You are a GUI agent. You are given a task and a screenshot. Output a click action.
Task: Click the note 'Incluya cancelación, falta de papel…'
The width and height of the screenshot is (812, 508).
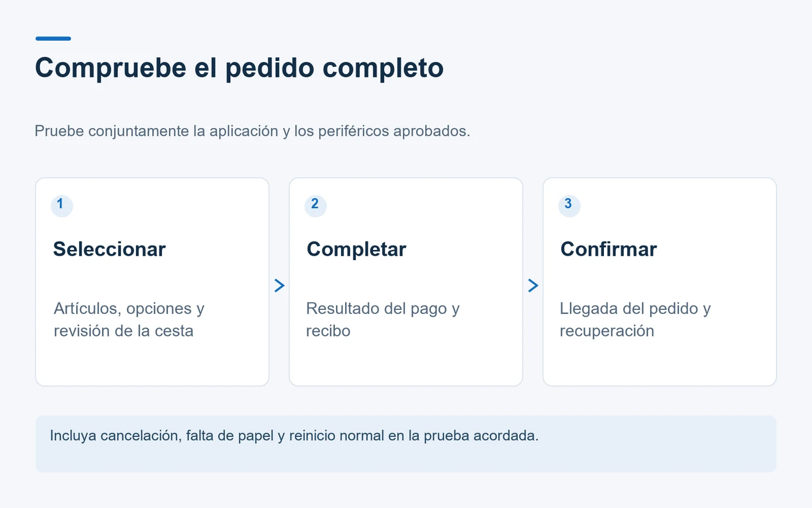pyautogui.click(x=294, y=436)
